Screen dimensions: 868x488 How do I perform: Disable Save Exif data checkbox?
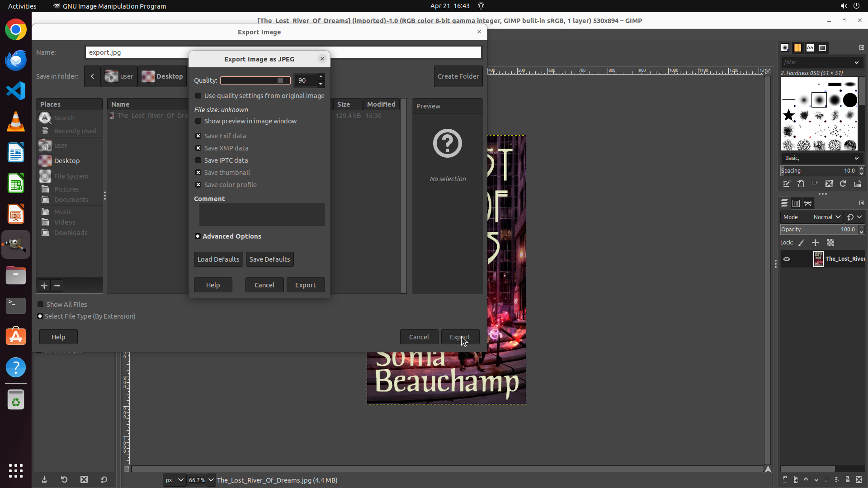198,136
